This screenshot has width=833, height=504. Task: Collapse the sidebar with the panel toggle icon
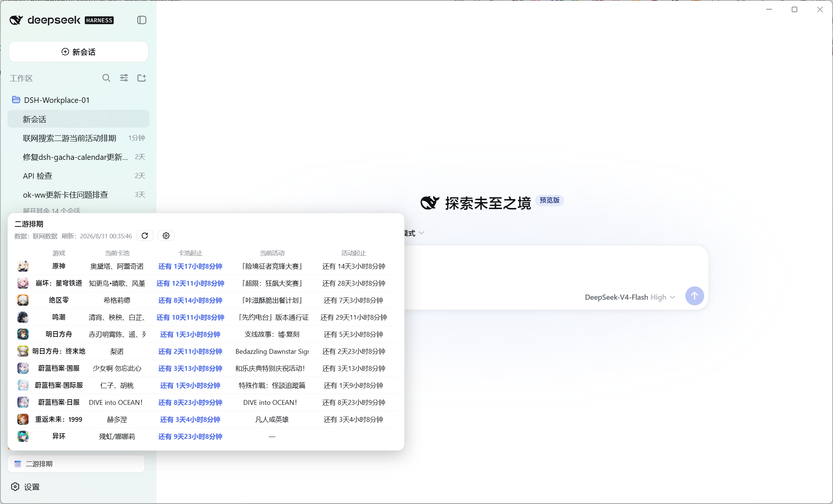click(x=142, y=20)
